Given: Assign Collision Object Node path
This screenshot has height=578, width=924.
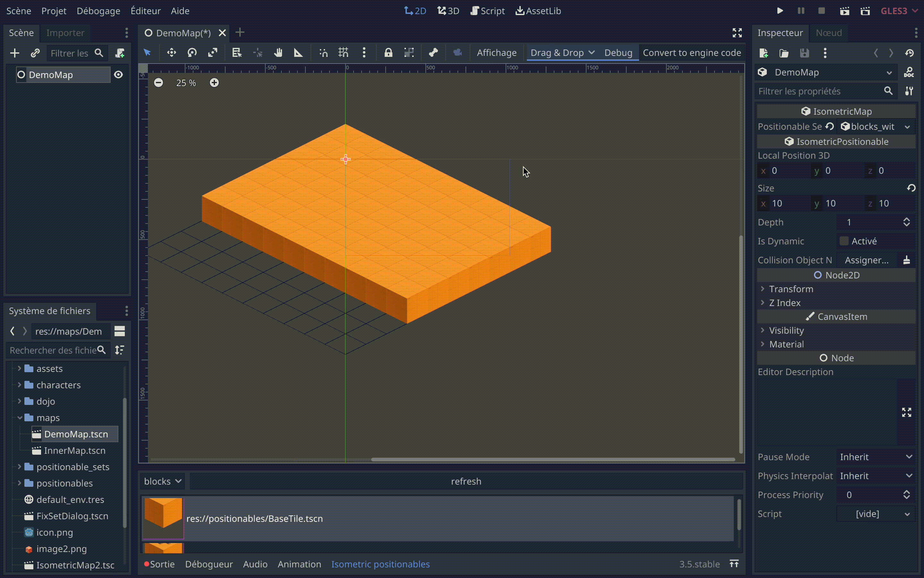Looking at the screenshot, I should tap(867, 260).
